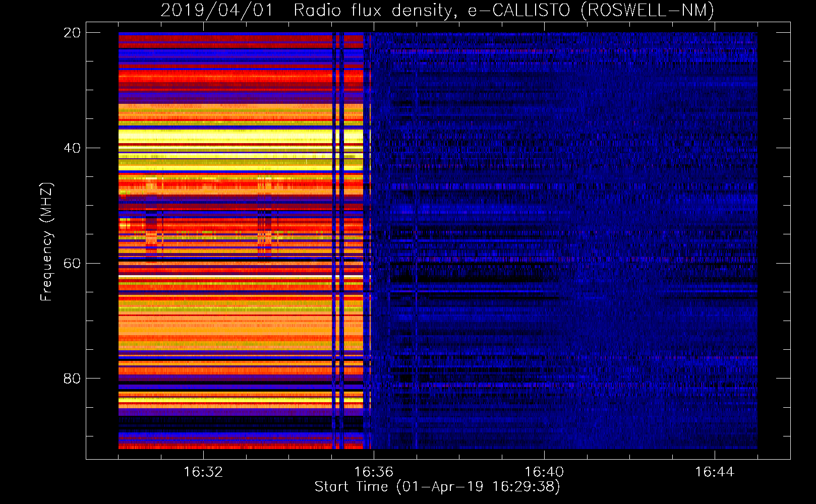Select the 20 frequency tick label
This screenshot has width=816, height=504.
tap(72, 33)
